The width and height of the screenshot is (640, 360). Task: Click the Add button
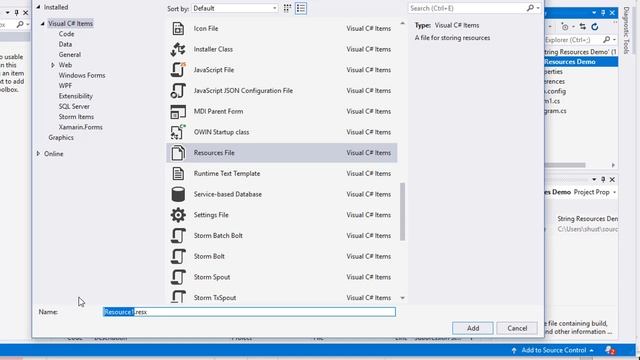point(473,328)
